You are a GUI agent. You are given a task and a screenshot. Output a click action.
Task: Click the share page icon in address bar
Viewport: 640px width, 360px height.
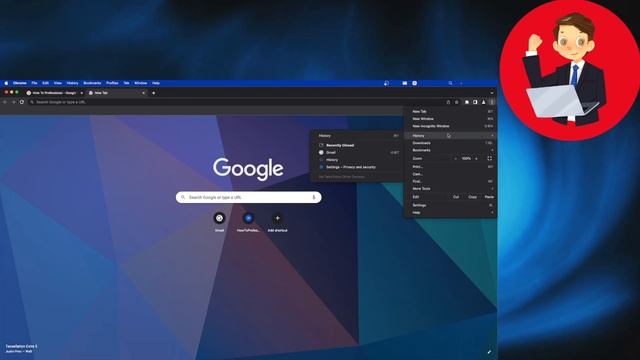click(x=448, y=102)
